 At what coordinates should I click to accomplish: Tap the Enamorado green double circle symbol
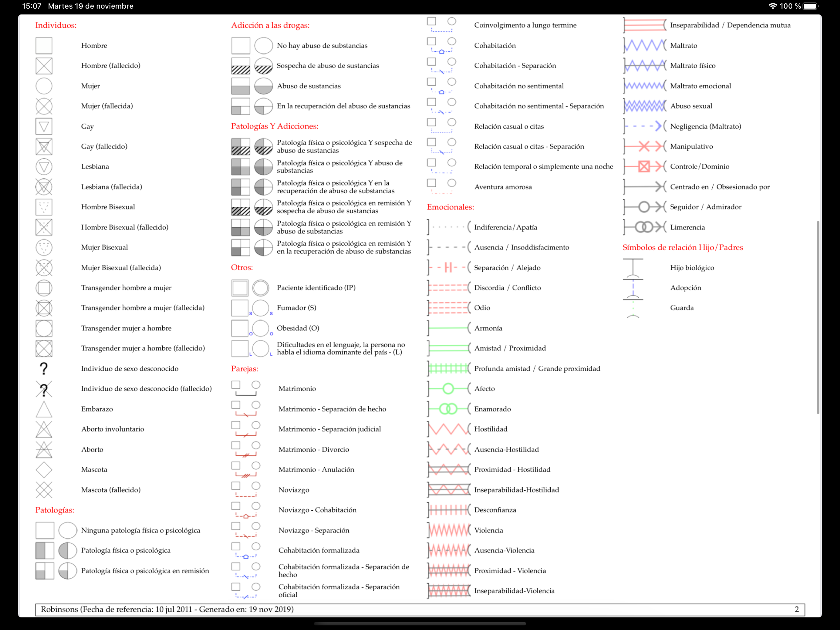pos(449,409)
